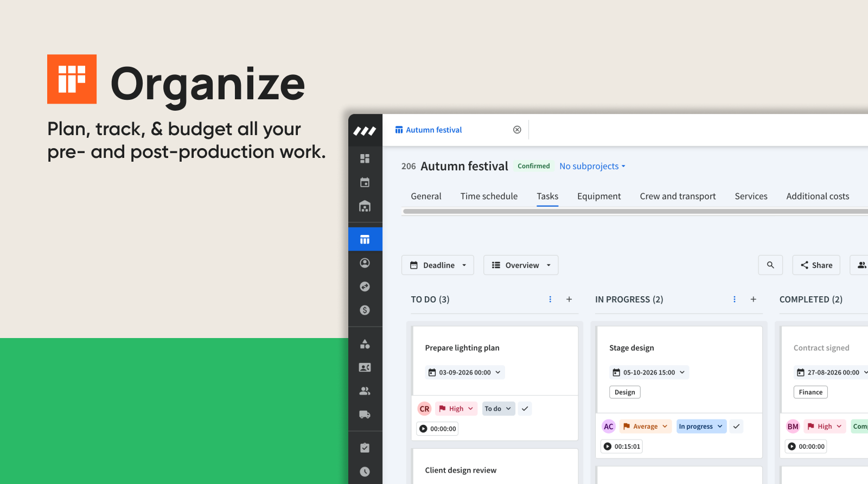
Task: Close the Autumn festival tab
Action: point(517,130)
